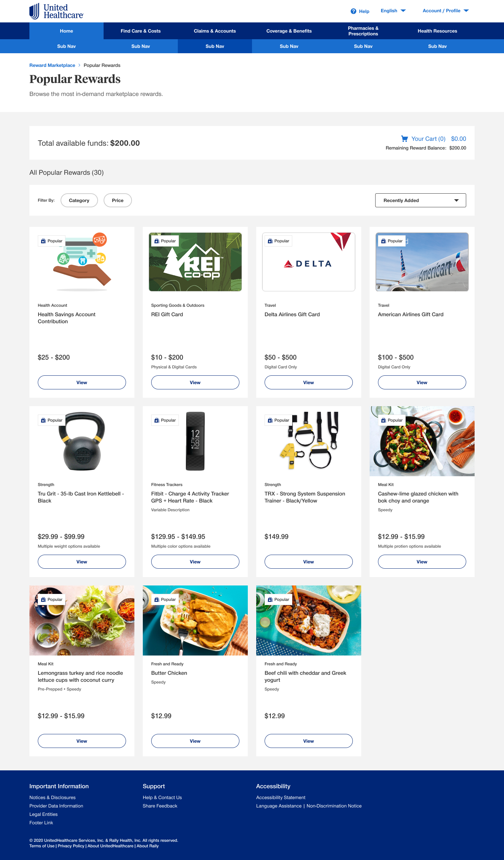Screen dimensions: 504x860
Task: Open Coverage & Benefits menu item
Action: 289,31
